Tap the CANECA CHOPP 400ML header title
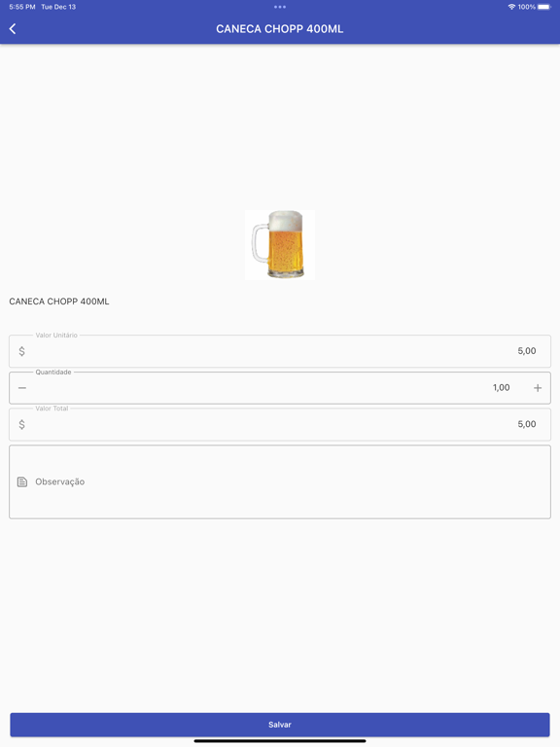Screen dimensions: 560x747 pyautogui.click(x=280, y=29)
